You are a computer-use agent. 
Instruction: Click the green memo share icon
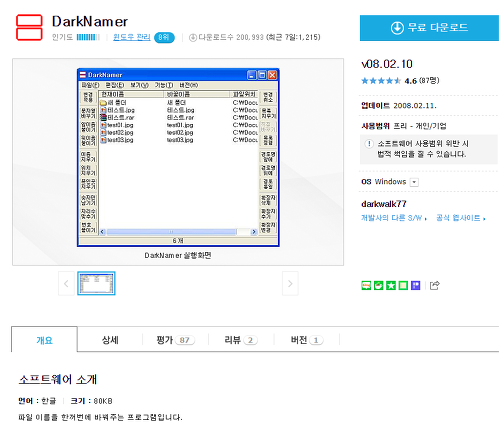click(403, 286)
